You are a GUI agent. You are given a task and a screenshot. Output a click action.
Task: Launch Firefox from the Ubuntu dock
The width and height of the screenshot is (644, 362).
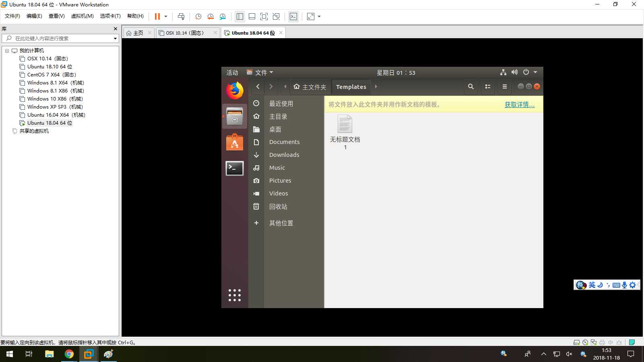tap(235, 90)
